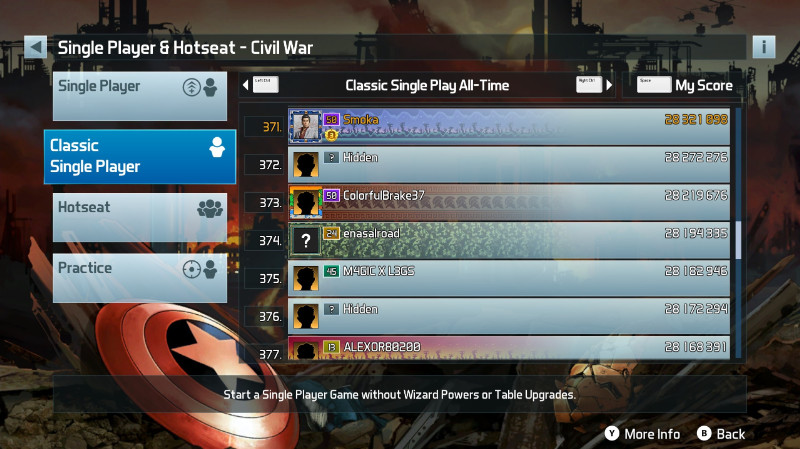
Task: Select the ALEXOR80200 leaderboard entry
Action: 509,348
